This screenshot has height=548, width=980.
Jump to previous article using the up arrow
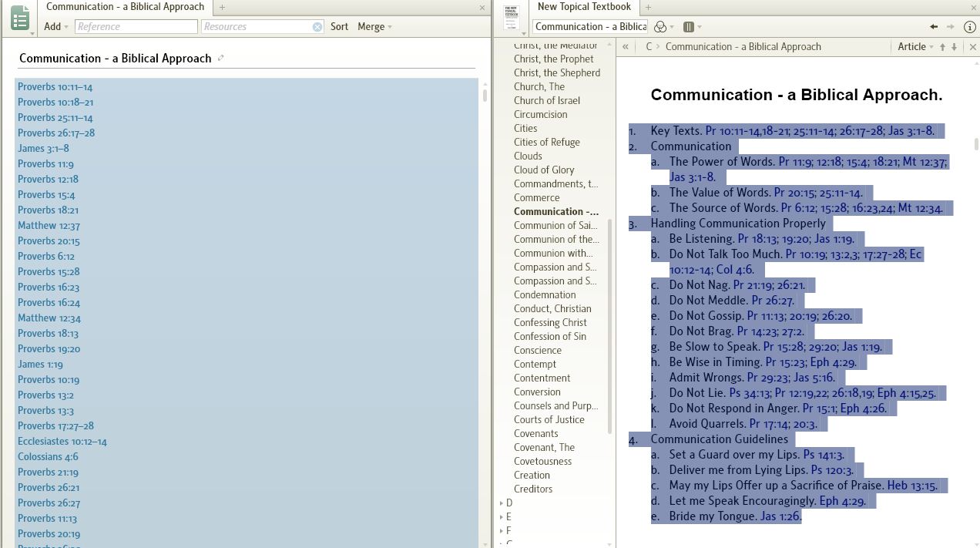click(x=941, y=46)
